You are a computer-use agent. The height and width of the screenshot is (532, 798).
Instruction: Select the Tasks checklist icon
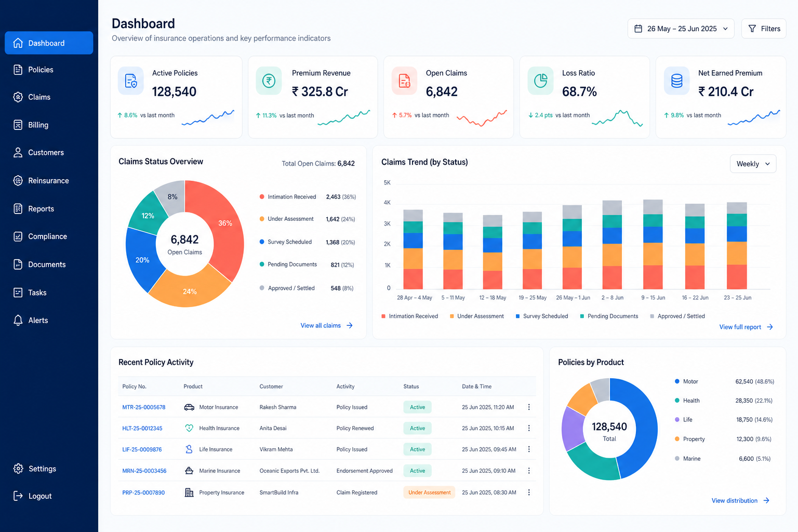(x=18, y=292)
